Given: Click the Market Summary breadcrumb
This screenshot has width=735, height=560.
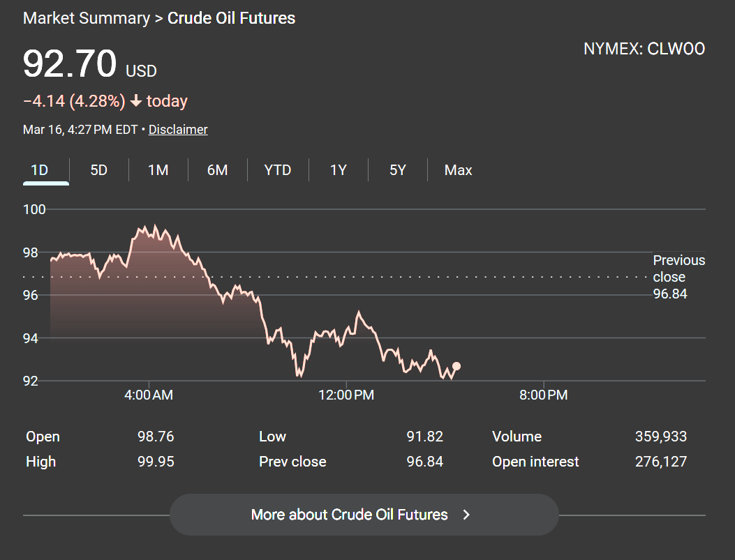Looking at the screenshot, I should [x=87, y=18].
